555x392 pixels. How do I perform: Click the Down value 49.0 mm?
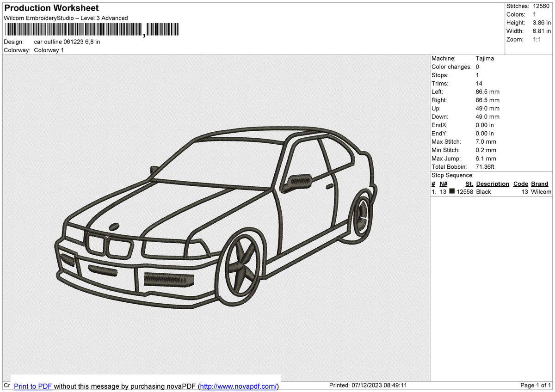coord(487,116)
